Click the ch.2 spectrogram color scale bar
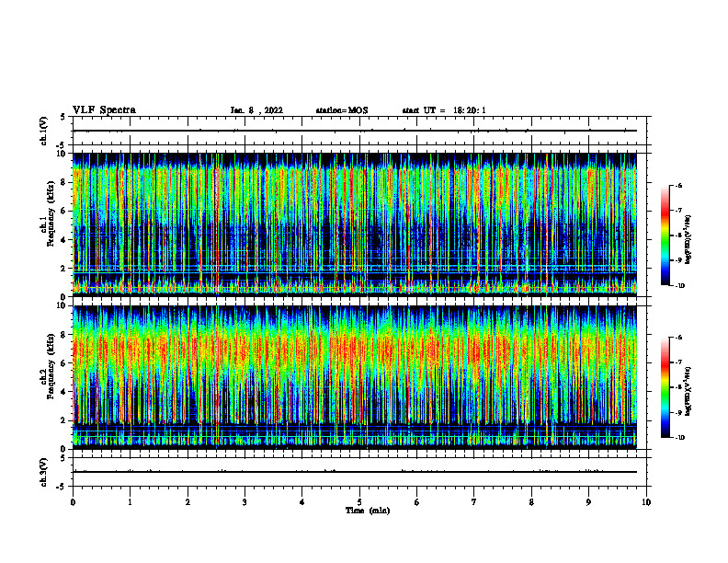Screen dimensions: 728x563 coord(665,387)
